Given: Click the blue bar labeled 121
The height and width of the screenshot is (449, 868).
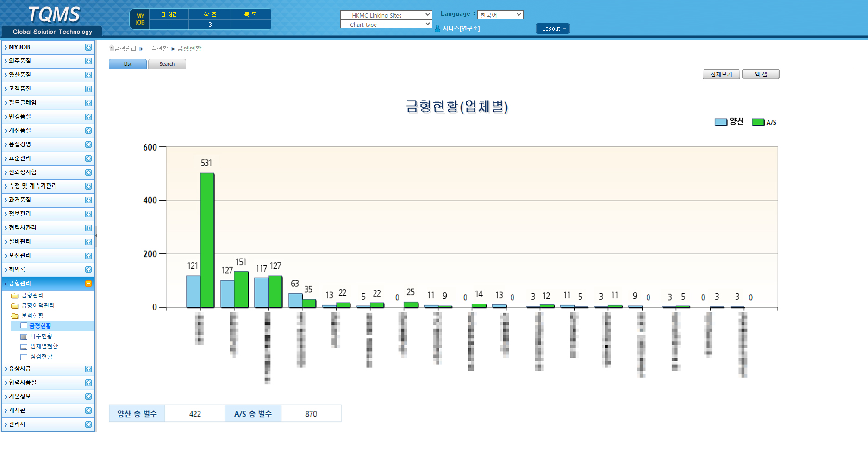Looking at the screenshot, I should (194, 291).
